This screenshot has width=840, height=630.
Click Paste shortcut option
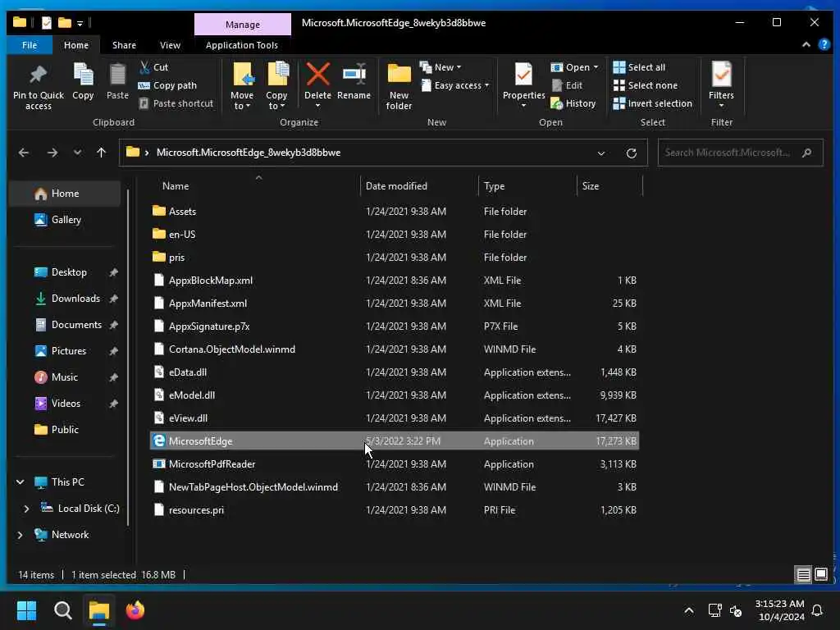pos(176,103)
